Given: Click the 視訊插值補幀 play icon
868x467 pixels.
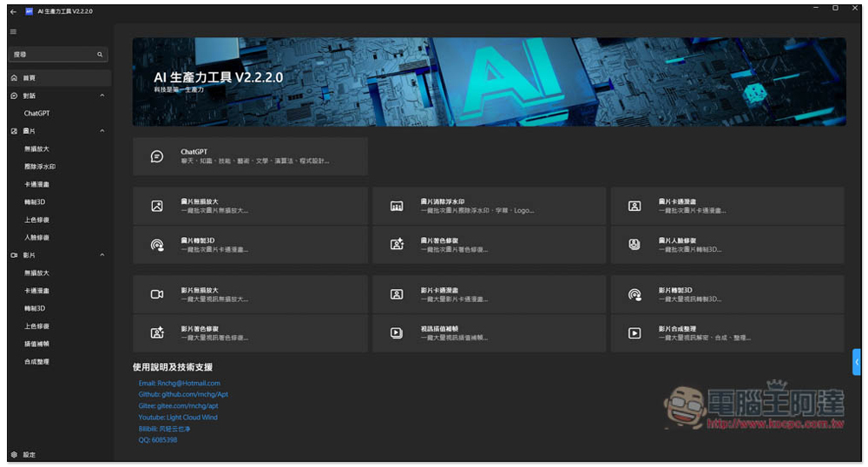Looking at the screenshot, I should pyautogui.click(x=397, y=332).
